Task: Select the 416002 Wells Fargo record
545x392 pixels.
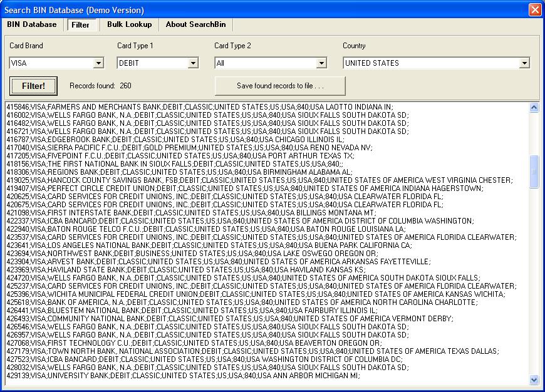Action: coord(208,115)
